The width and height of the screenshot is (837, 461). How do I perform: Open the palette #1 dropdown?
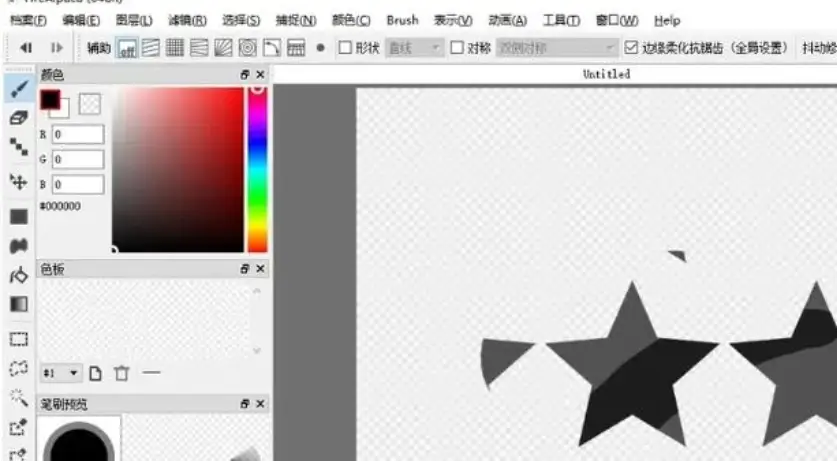pyautogui.click(x=61, y=373)
